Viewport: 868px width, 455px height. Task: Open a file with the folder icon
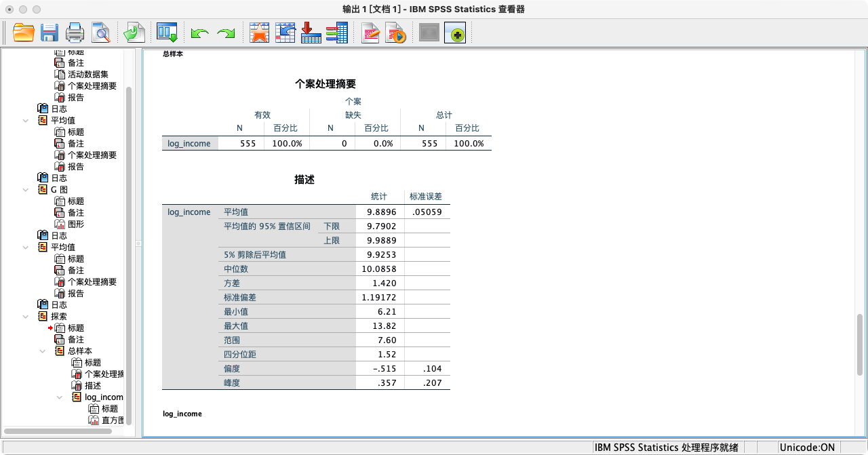[x=24, y=33]
